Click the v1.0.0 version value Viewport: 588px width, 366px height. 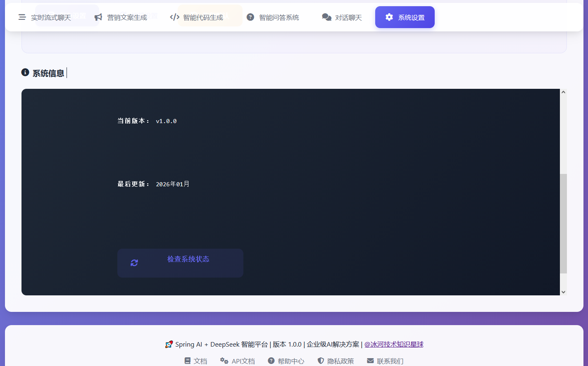[x=166, y=121]
